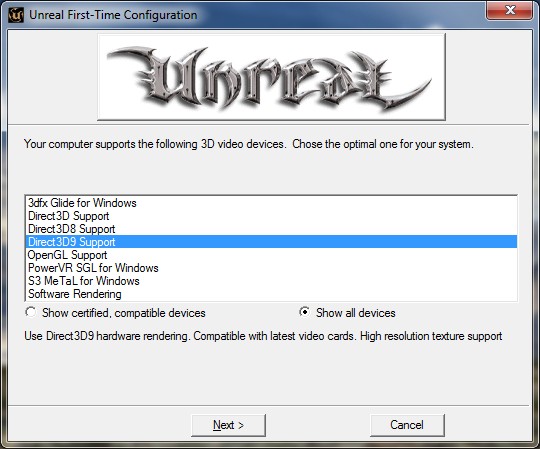Image resolution: width=540 pixels, height=449 pixels.
Task: Choose S3 MeTaL for Windows
Action: (271, 281)
